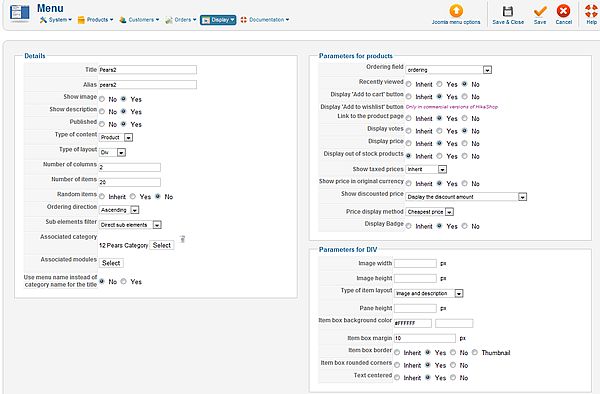The width and height of the screenshot is (600, 394).
Task: Set Published to No
Action: [x=102, y=124]
